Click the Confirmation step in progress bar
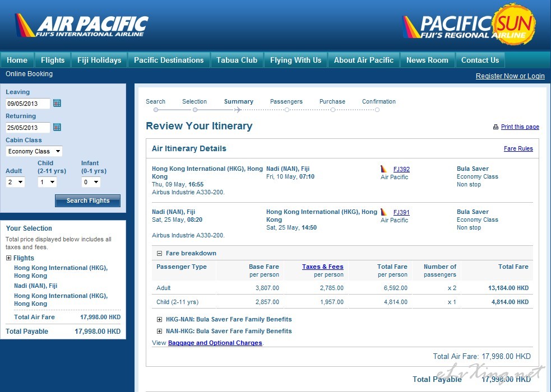Viewport: 551px width, 392px height. tap(379, 105)
